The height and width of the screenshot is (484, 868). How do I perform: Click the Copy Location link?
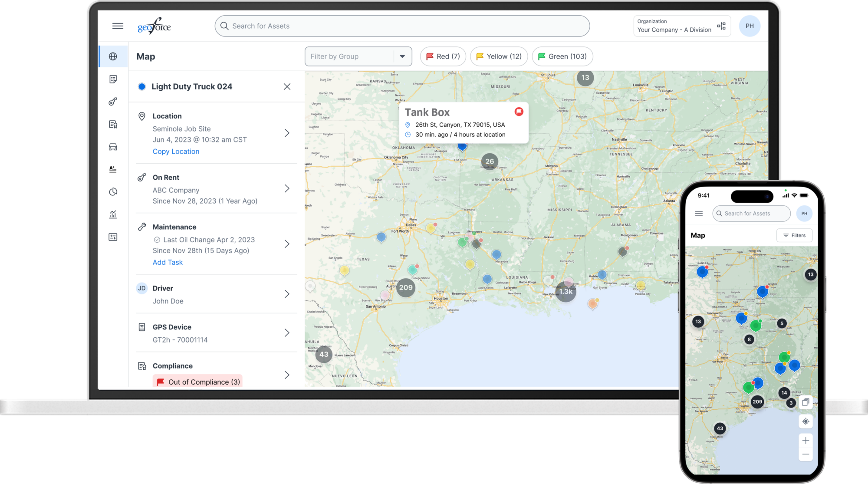click(x=176, y=151)
